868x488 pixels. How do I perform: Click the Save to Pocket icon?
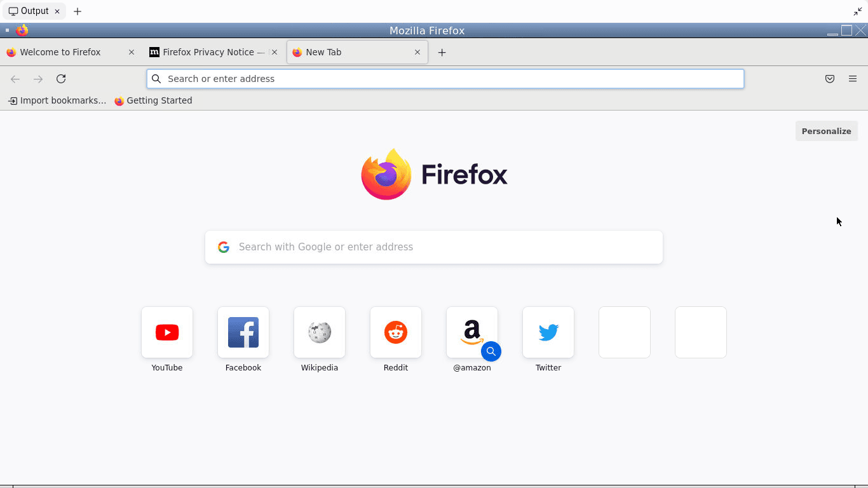tap(829, 79)
